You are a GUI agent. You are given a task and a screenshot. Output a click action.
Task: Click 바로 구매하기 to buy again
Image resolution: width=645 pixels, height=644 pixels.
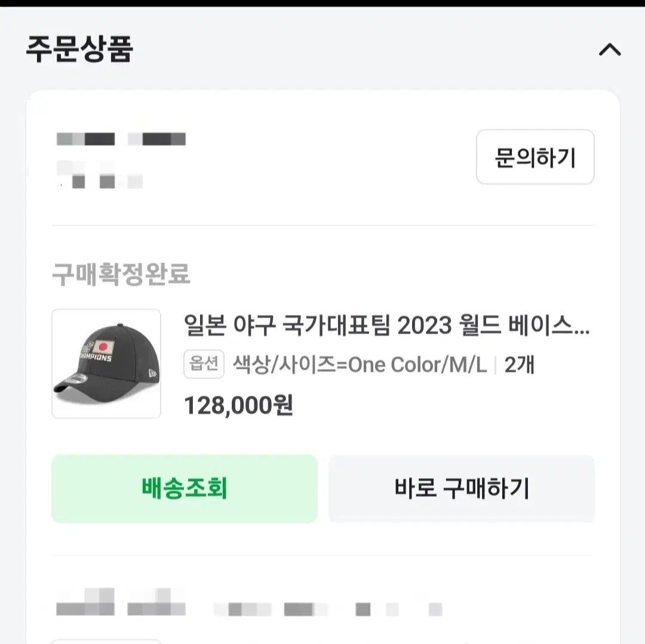461,488
